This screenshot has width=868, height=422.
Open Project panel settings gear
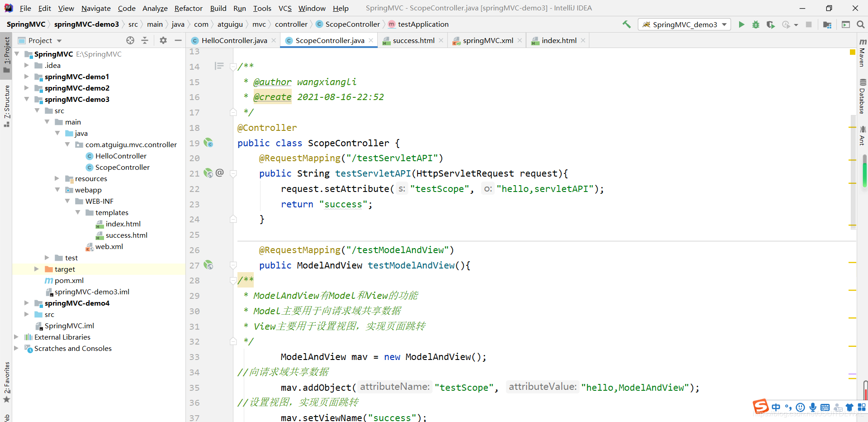pyautogui.click(x=163, y=40)
